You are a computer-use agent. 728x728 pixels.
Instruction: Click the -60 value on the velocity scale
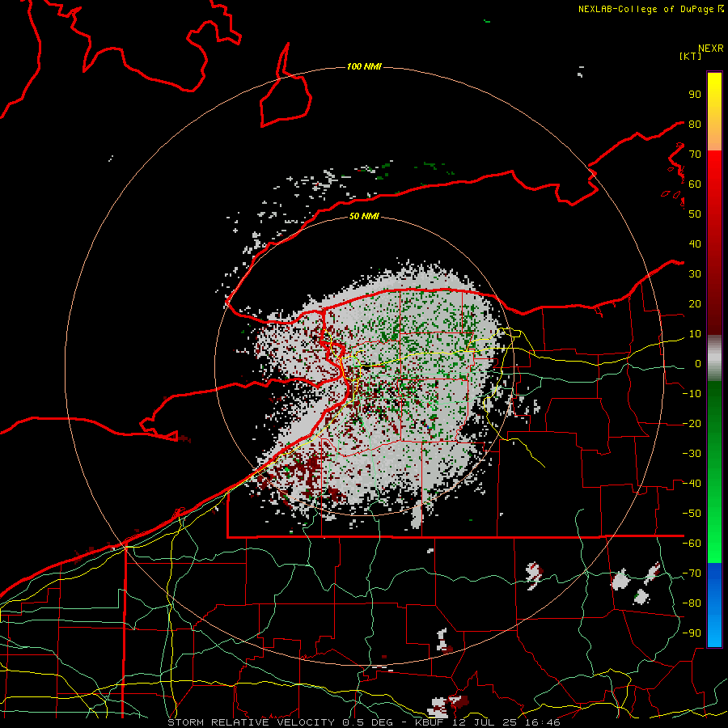pyautogui.click(x=692, y=544)
